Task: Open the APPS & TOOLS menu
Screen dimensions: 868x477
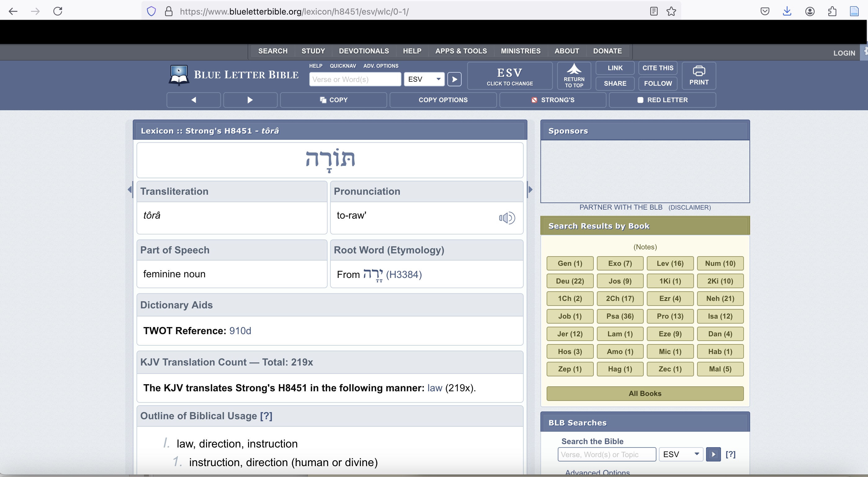Action: click(x=461, y=51)
